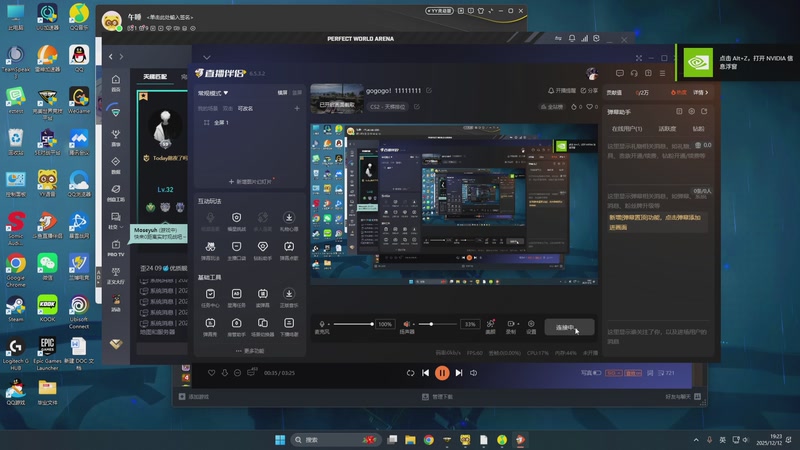Open the Steam desktop shortcut
The height and width of the screenshot is (450, 800).
(15, 309)
